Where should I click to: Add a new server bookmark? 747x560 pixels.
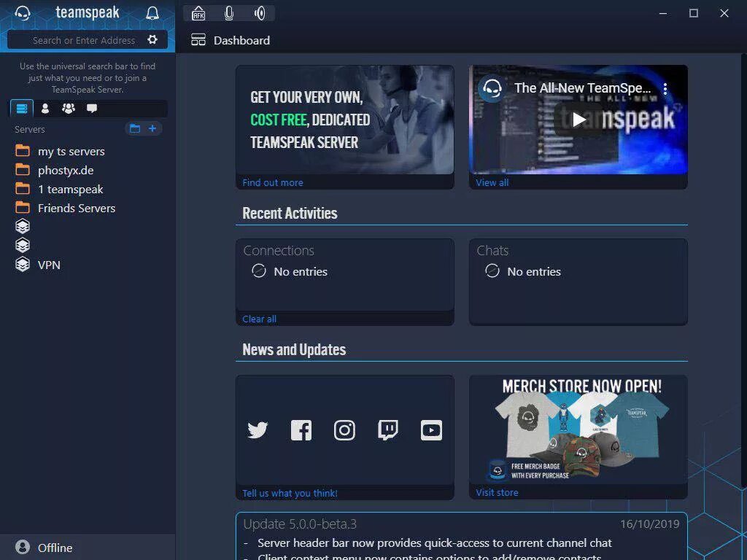tap(152, 128)
